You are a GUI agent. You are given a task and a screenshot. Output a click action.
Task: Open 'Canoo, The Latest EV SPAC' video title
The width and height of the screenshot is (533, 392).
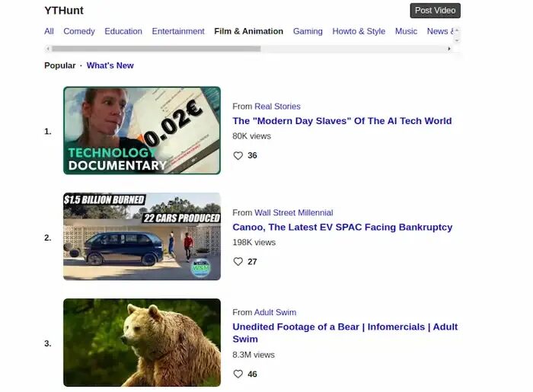coord(343,228)
